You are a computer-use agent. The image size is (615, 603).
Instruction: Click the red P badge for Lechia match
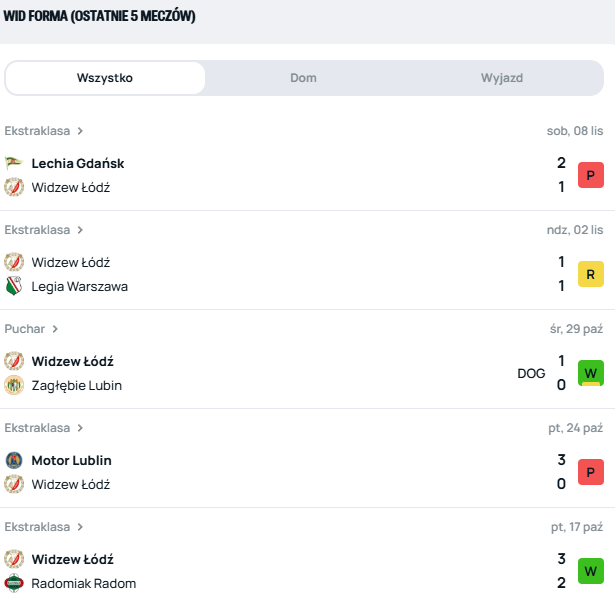(590, 175)
